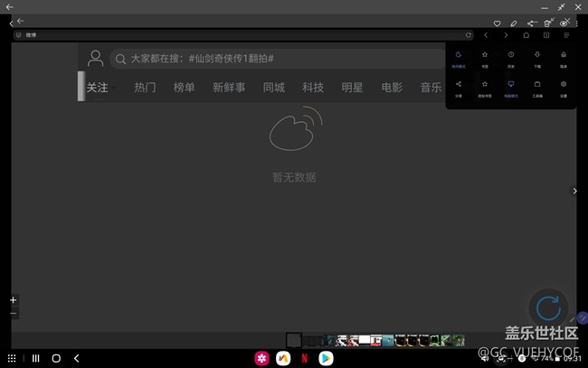Viewport: 588px width, 368px height.
Task: Open the browser home page icon
Action: [x=526, y=35]
